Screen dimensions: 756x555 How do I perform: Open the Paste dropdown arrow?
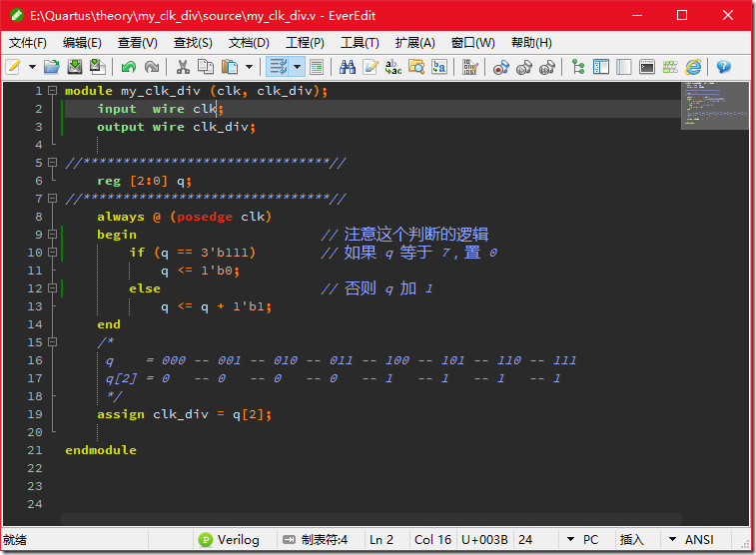[x=250, y=67]
